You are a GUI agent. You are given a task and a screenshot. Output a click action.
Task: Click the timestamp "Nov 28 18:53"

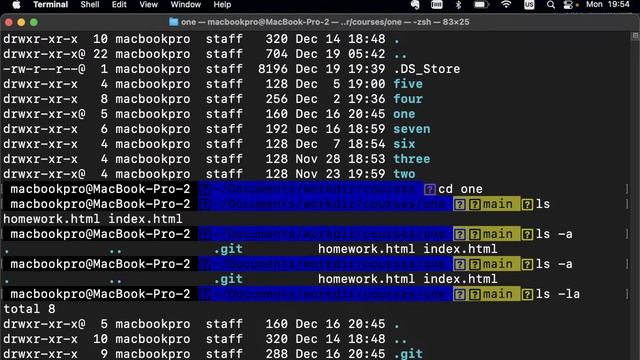(x=340, y=159)
